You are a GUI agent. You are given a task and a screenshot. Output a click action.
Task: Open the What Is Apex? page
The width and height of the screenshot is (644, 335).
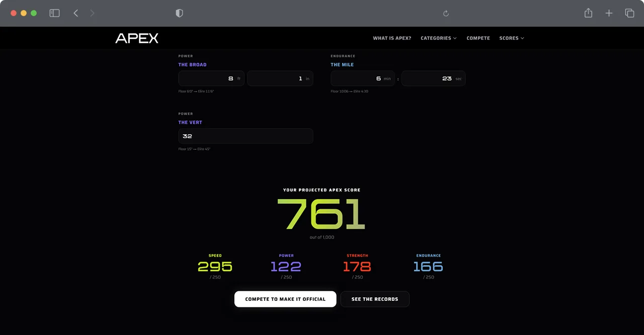(x=392, y=38)
